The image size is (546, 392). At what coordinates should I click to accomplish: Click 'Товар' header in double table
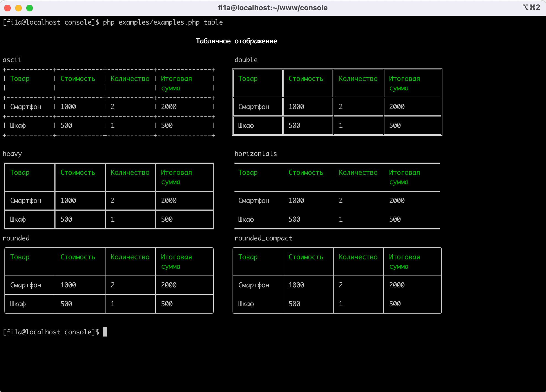coord(248,79)
